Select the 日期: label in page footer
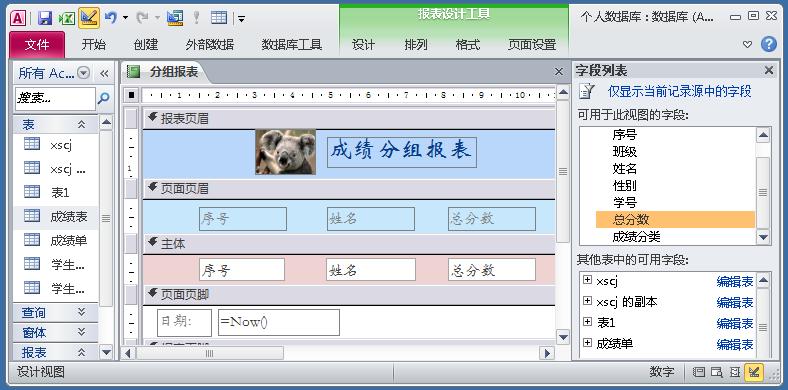This screenshot has width=788, height=390. [184, 323]
